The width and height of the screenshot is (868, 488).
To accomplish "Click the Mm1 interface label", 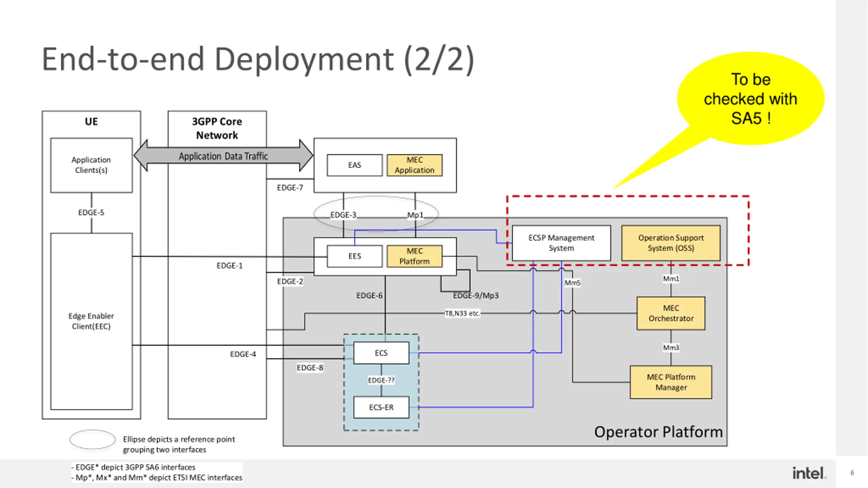I will 671,279.
